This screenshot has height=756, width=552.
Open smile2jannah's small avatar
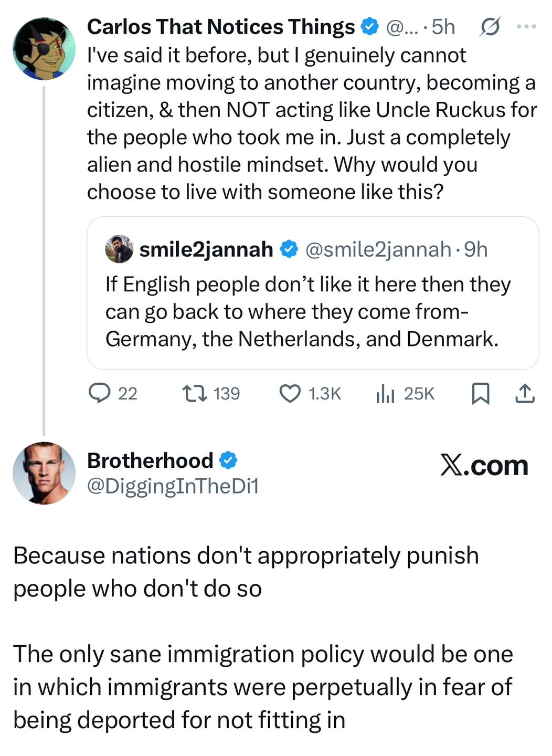(120, 249)
